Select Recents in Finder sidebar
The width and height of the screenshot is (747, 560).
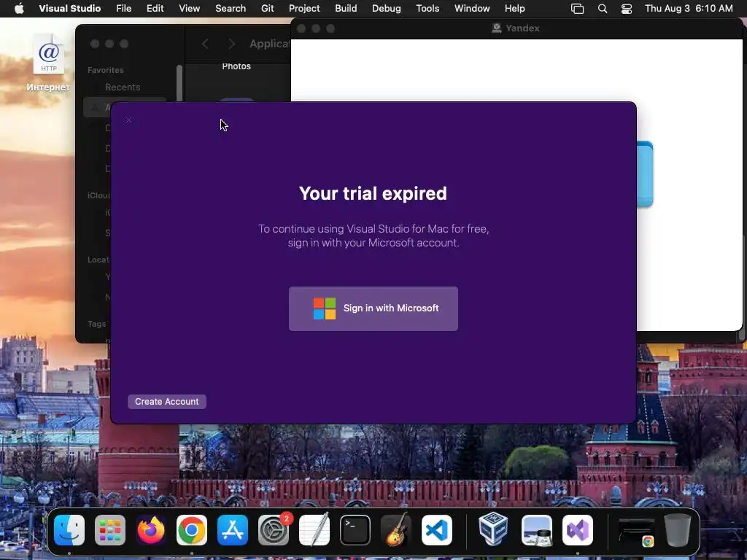coord(123,87)
